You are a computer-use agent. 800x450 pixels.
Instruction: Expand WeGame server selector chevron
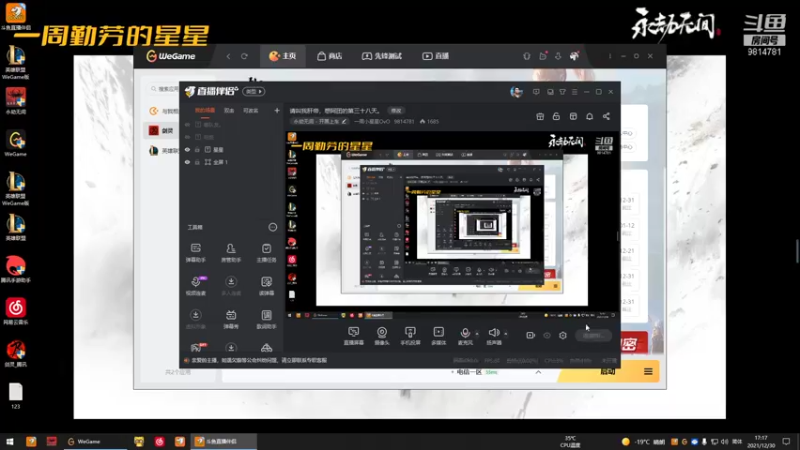coord(538,372)
